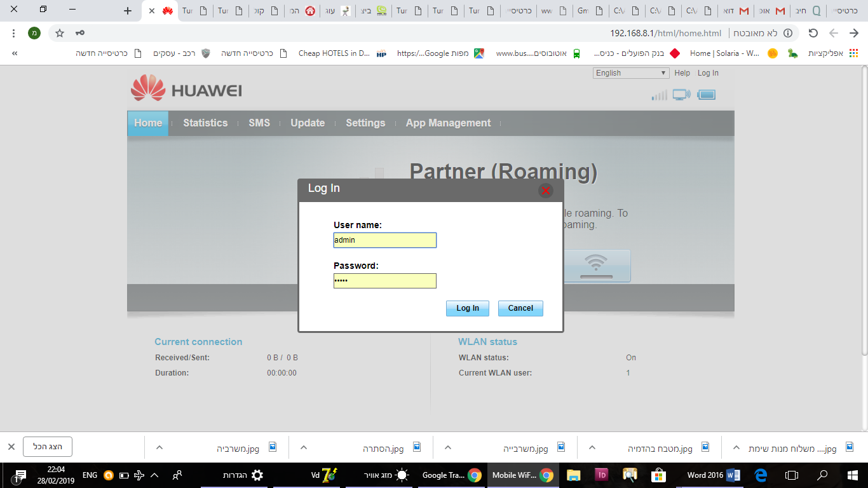Switch to the SMS tab
The width and height of the screenshot is (868, 488).
tap(259, 123)
